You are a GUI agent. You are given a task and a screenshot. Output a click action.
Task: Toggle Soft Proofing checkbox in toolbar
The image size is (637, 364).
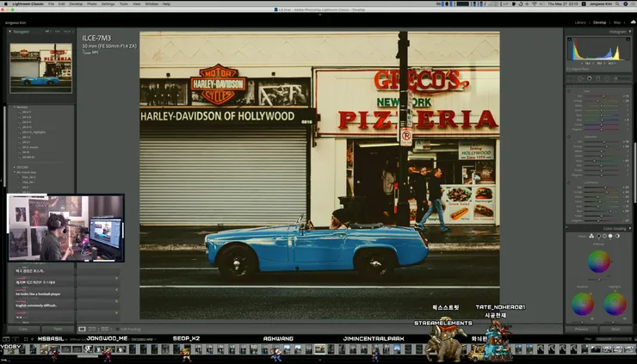click(x=118, y=329)
